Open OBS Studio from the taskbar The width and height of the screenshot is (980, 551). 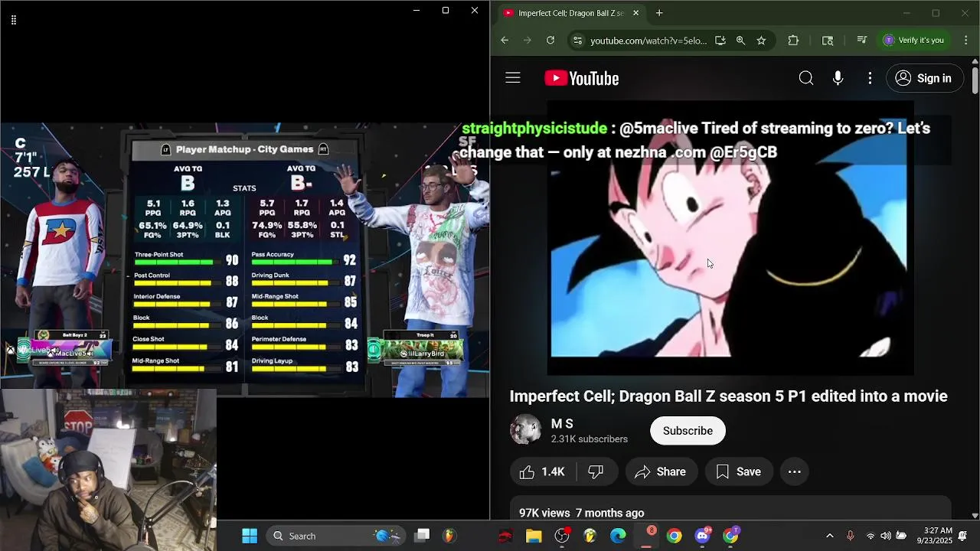click(x=562, y=536)
